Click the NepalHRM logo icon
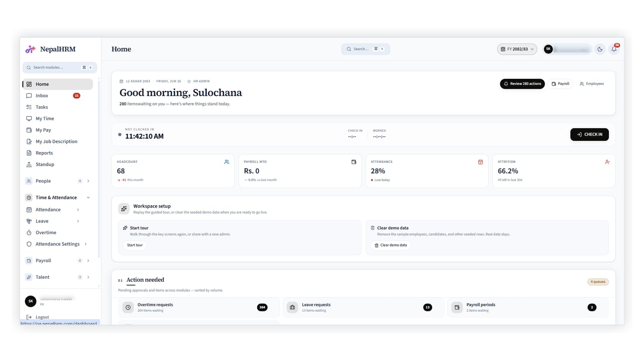This screenshot has width=644, height=362. (30, 49)
